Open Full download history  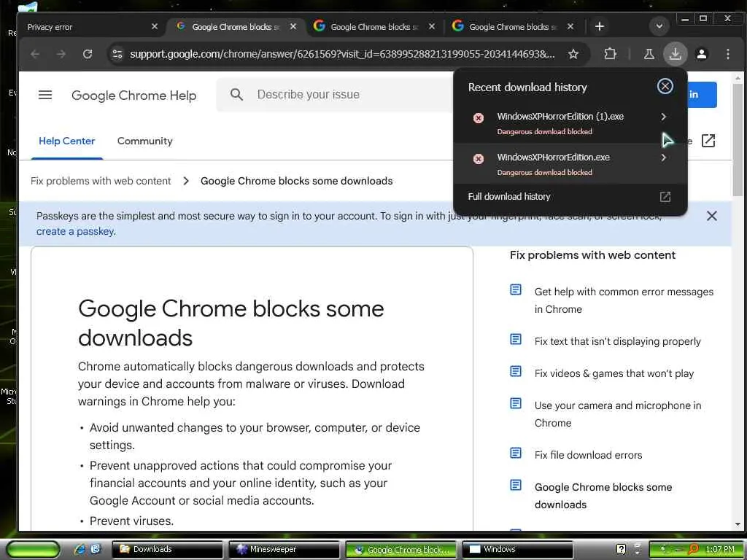570,197
